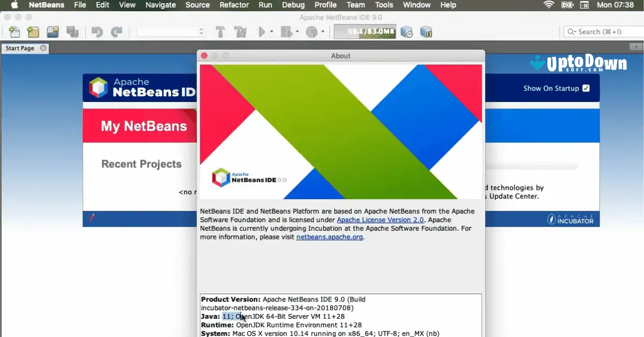Open the New Project icon in the toolbar

32,32
